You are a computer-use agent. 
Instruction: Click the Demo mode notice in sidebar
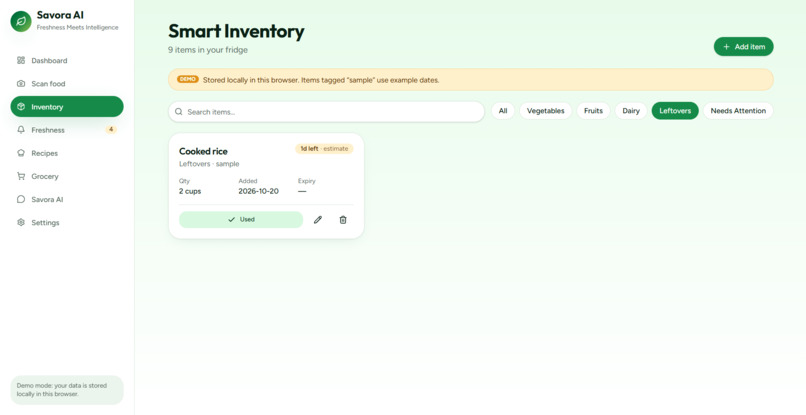[67, 390]
